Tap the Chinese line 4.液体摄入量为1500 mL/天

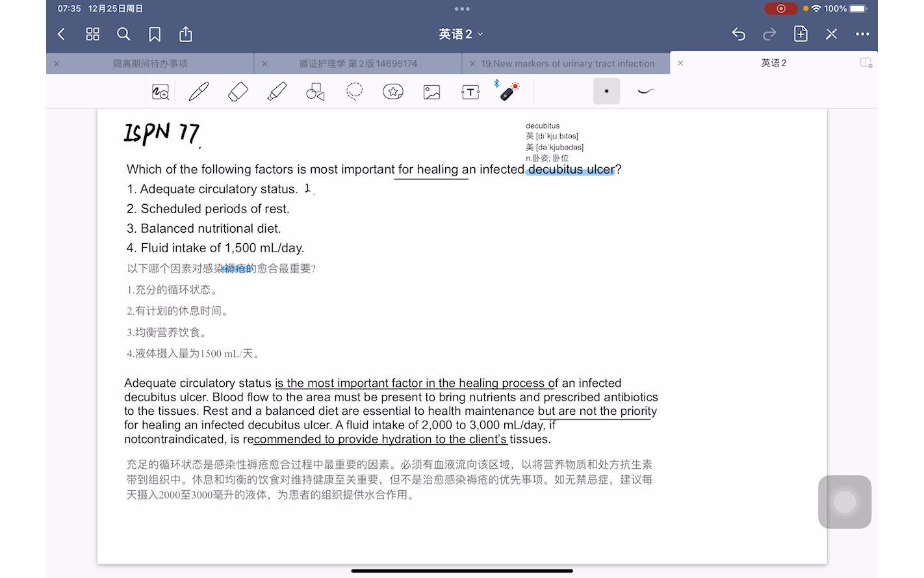(194, 354)
